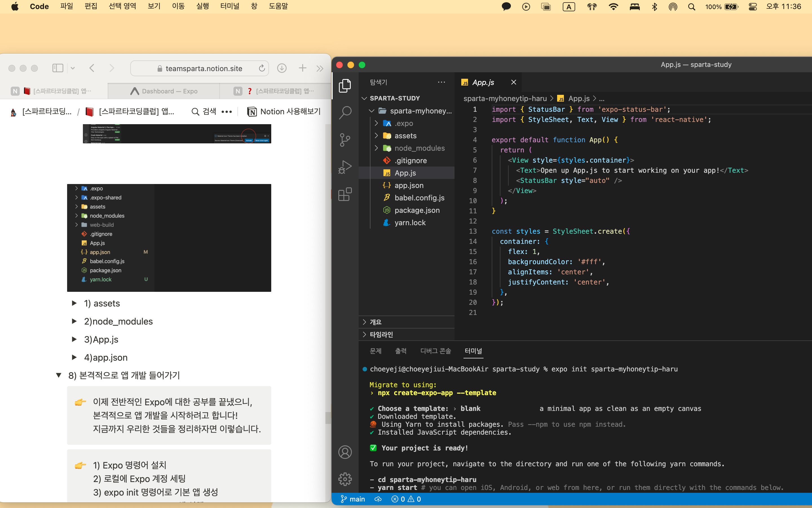
Task: Open the 터미널 menu in the menu bar
Action: coord(230,6)
